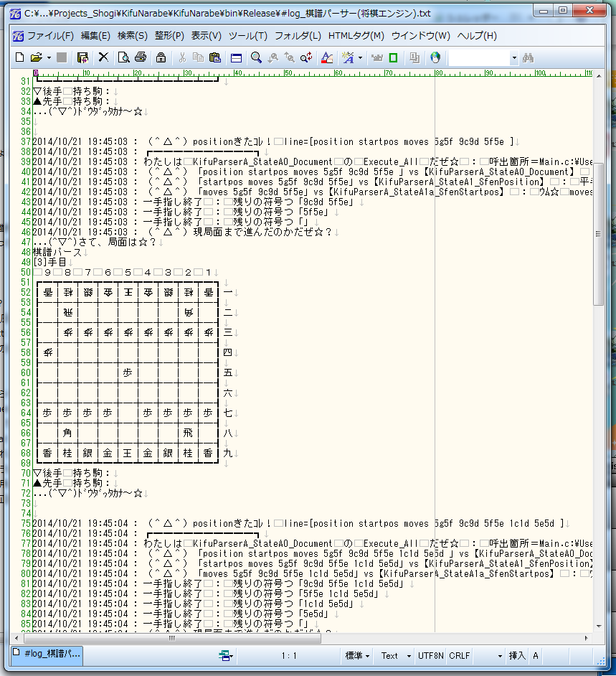Click the A input mode indicator
The image size is (616, 676).
(x=536, y=656)
